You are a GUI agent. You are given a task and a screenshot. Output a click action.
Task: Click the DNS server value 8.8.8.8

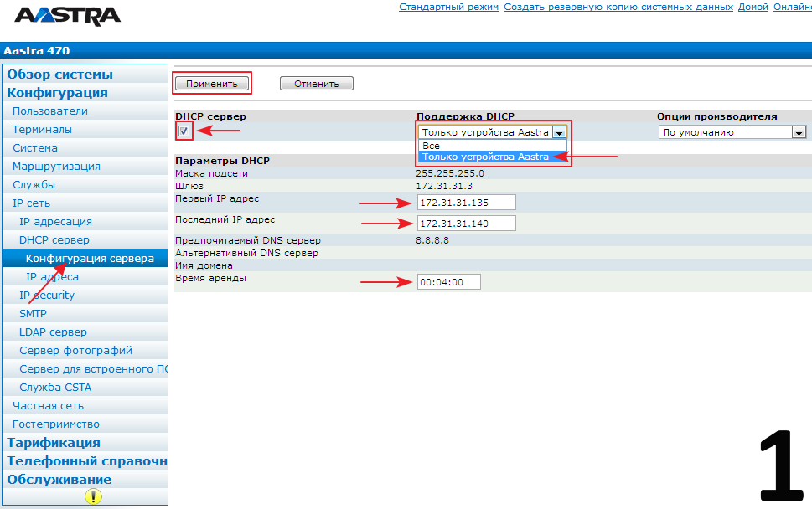click(x=432, y=240)
